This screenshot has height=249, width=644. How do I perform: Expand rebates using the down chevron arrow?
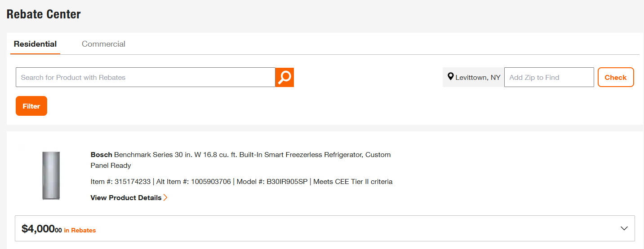pyautogui.click(x=624, y=228)
